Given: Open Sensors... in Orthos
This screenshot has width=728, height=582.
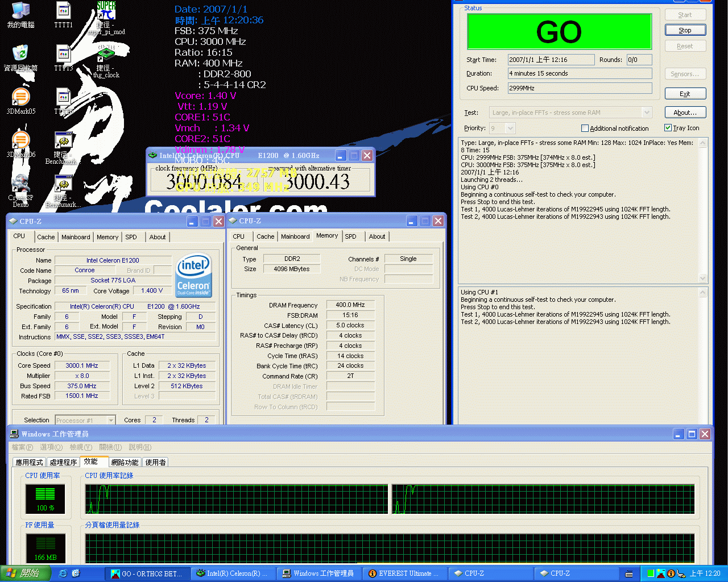Looking at the screenshot, I should [x=685, y=74].
